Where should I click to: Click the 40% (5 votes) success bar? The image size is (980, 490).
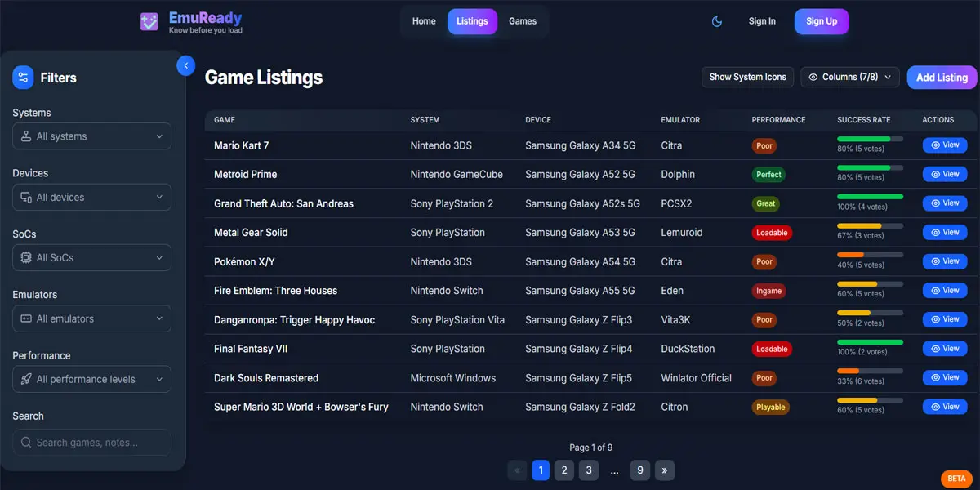[x=871, y=255]
